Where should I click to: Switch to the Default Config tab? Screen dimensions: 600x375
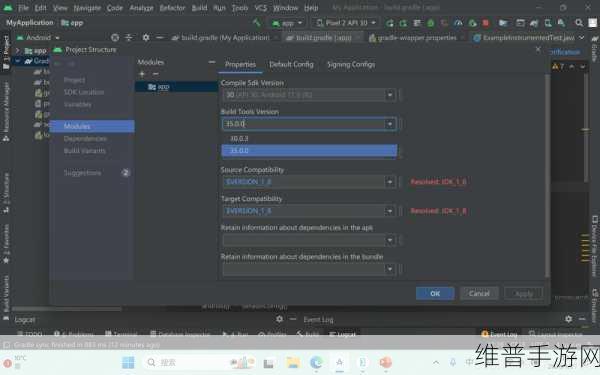291,64
